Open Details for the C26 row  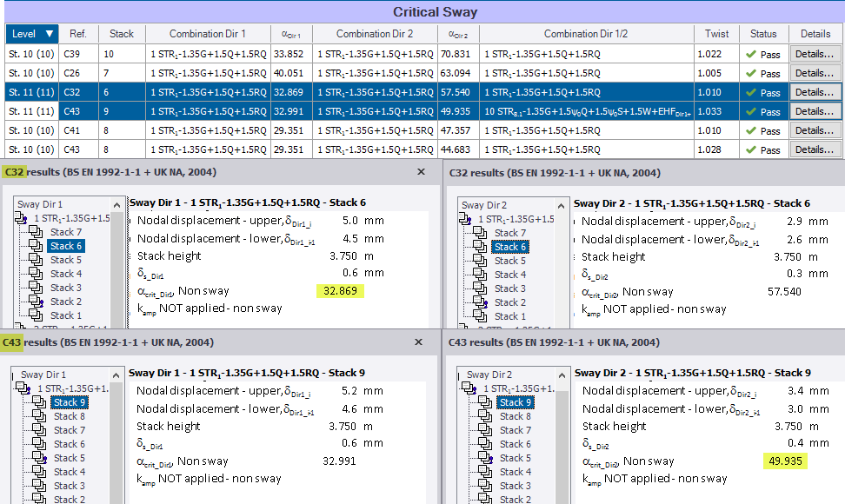pyautogui.click(x=815, y=73)
